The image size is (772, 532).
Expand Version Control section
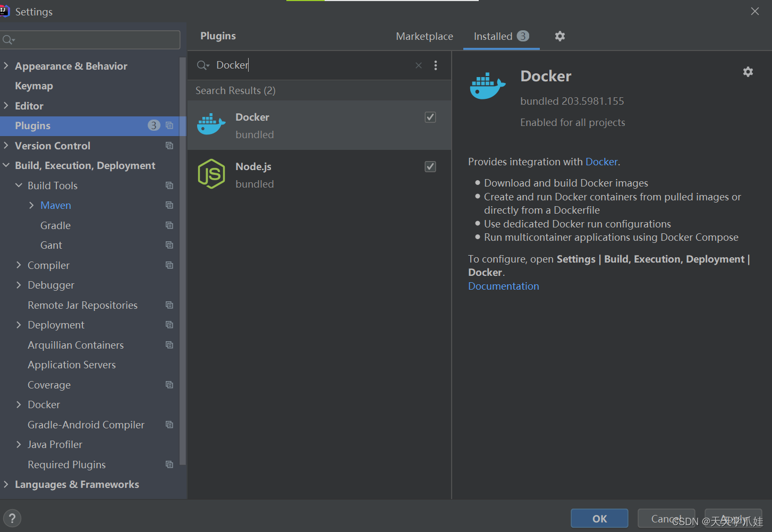tap(6, 146)
